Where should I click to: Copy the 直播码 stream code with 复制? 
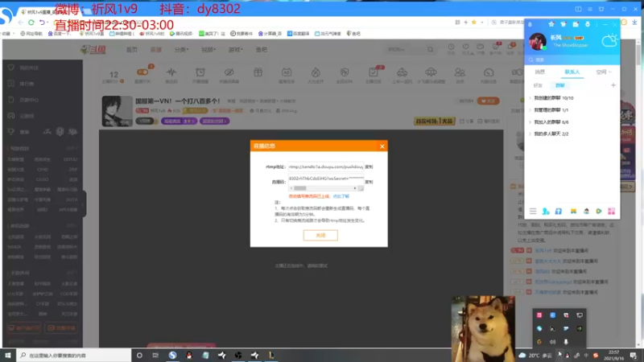point(369,182)
